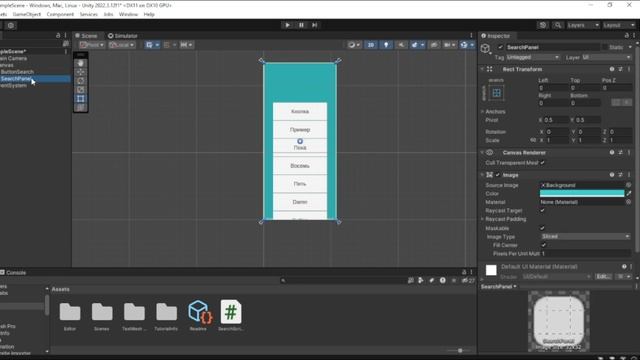Open the Pivot handle position dropdown
Viewport: 640px width, 360px height.
[91, 45]
